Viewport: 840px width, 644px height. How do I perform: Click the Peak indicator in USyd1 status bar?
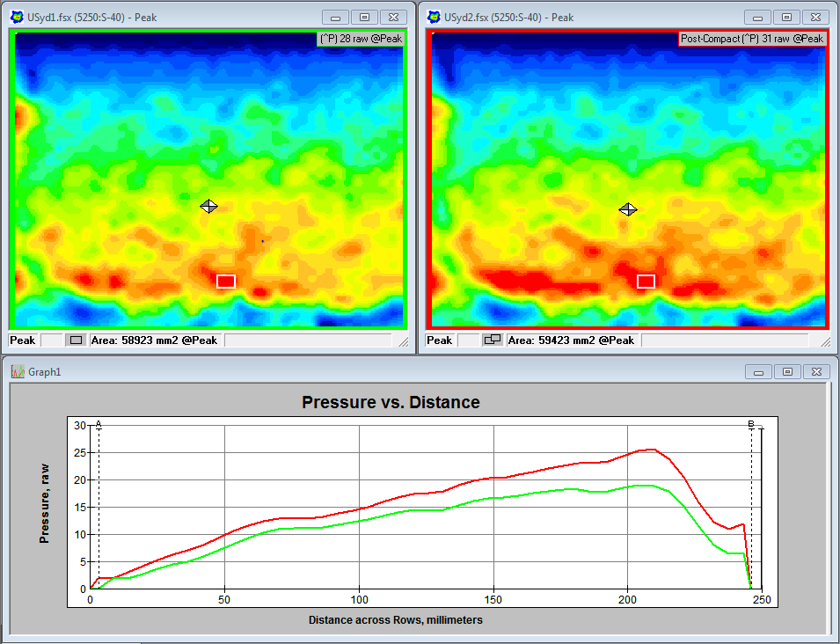[22, 340]
